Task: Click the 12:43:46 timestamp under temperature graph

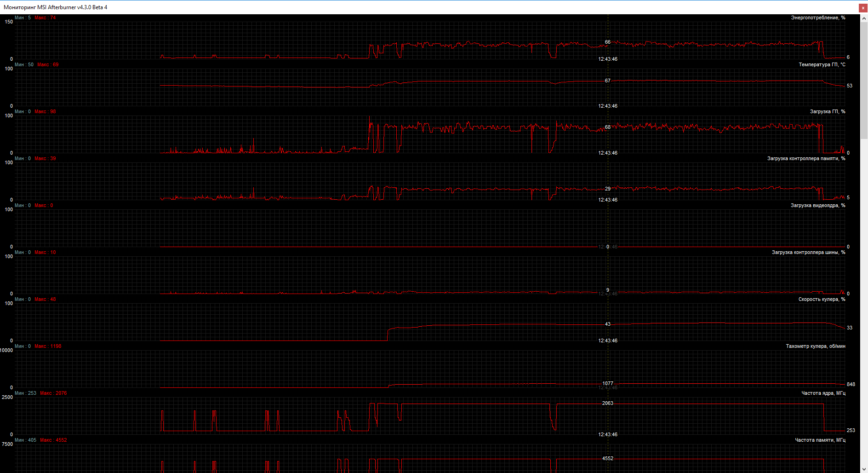Action: click(608, 106)
